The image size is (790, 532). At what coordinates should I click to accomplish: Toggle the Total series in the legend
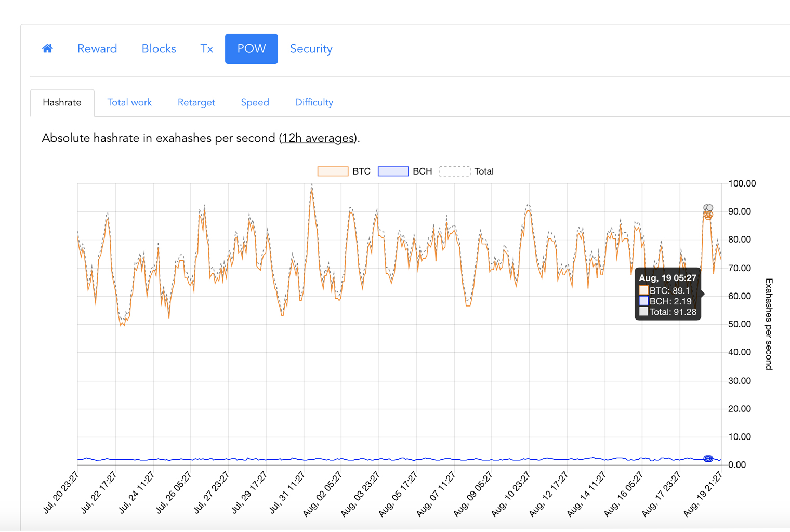[454, 171]
